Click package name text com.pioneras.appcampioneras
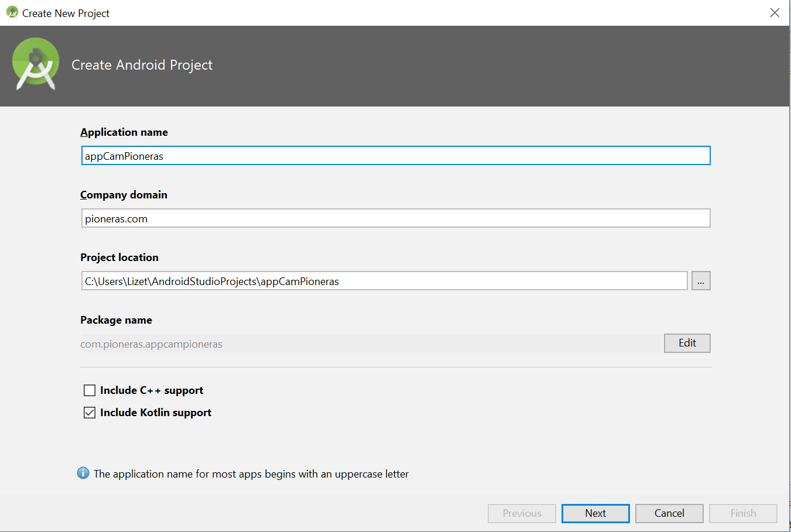Image resolution: width=791 pixels, height=532 pixels. pos(151,344)
